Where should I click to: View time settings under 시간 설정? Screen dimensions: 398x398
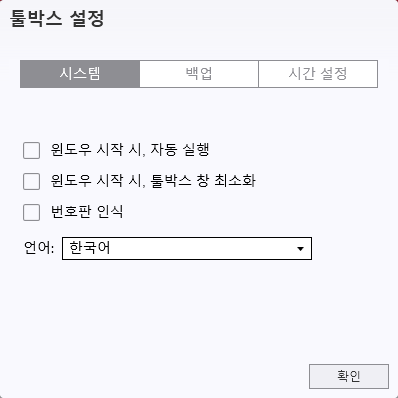[x=318, y=74]
